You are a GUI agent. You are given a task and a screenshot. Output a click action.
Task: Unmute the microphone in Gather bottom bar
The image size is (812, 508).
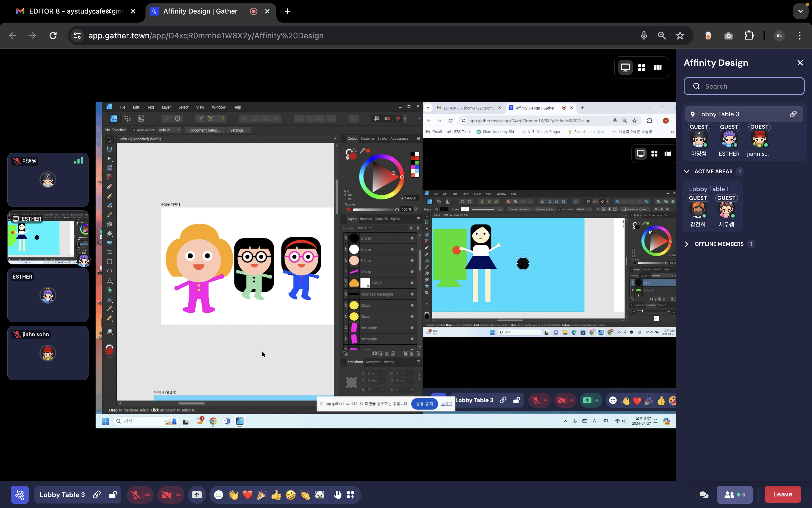point(136,494)
